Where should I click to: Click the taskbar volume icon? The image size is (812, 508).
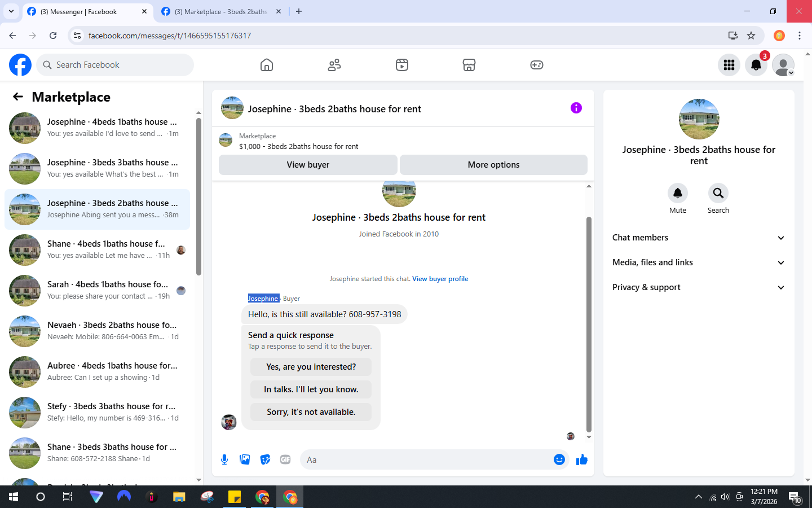point(725,497)
